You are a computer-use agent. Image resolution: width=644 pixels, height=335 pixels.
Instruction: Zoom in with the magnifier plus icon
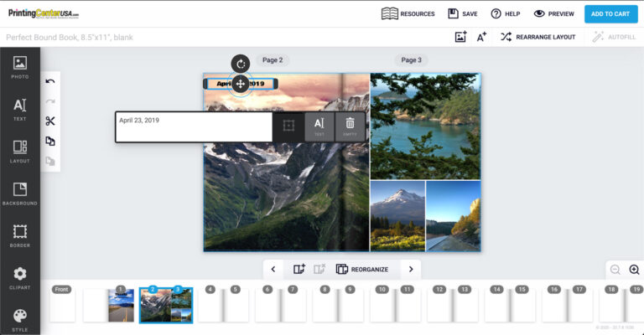pyautogui.click(x=634, y=270)
